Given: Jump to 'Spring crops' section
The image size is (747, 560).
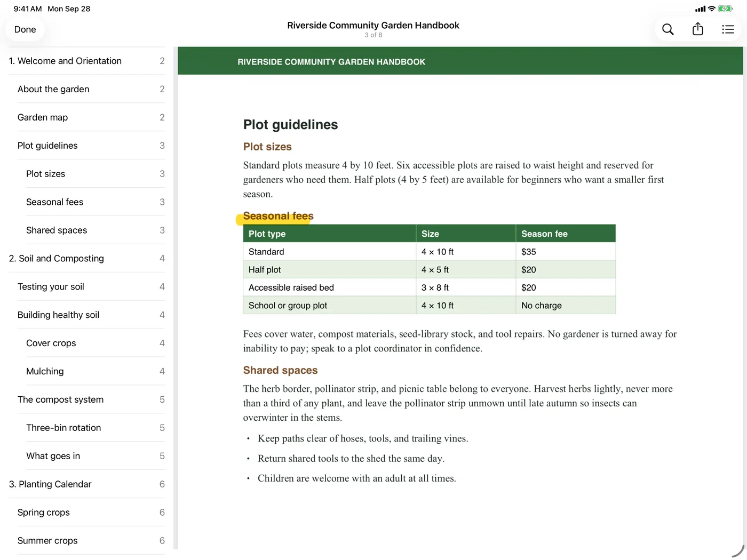Looking at the screenshot, I should [x=91, y=513].
